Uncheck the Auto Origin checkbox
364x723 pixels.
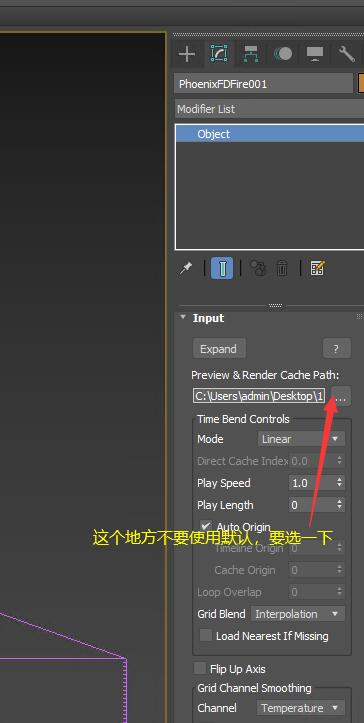pyautogui.click(x=206, y=526)
